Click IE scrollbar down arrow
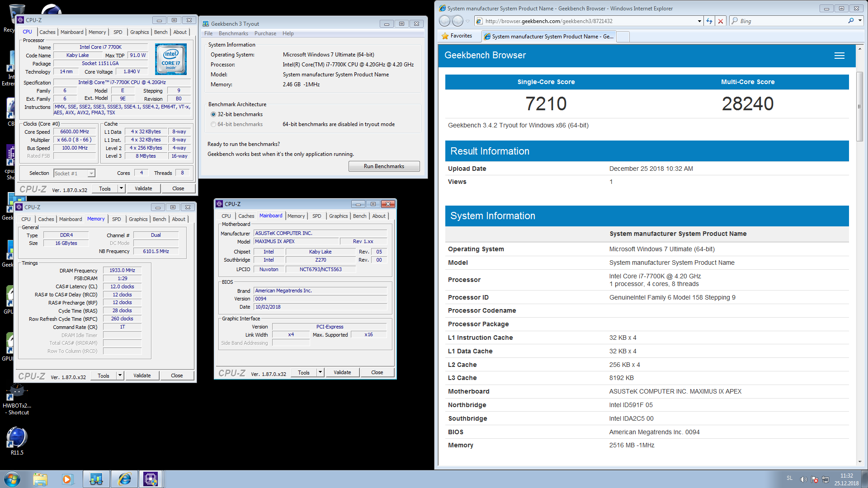868x488 pixels. point(859,462)
